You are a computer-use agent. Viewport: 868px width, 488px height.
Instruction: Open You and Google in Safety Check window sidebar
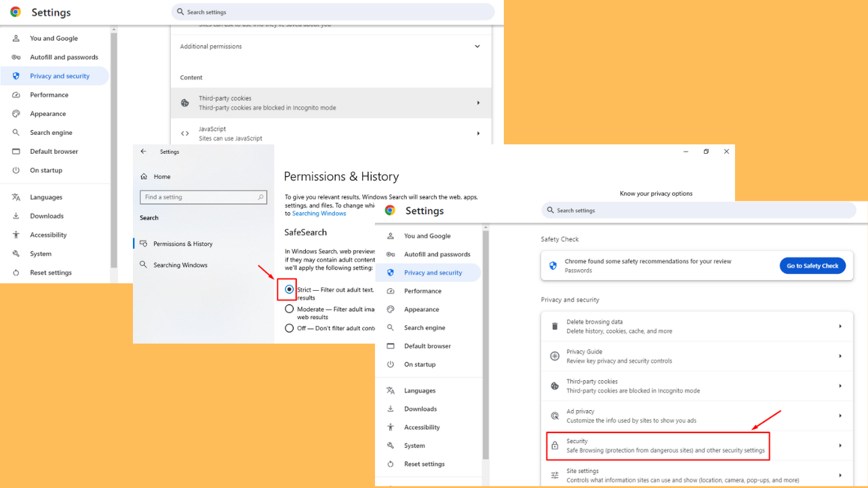click(x=427, y=236)
